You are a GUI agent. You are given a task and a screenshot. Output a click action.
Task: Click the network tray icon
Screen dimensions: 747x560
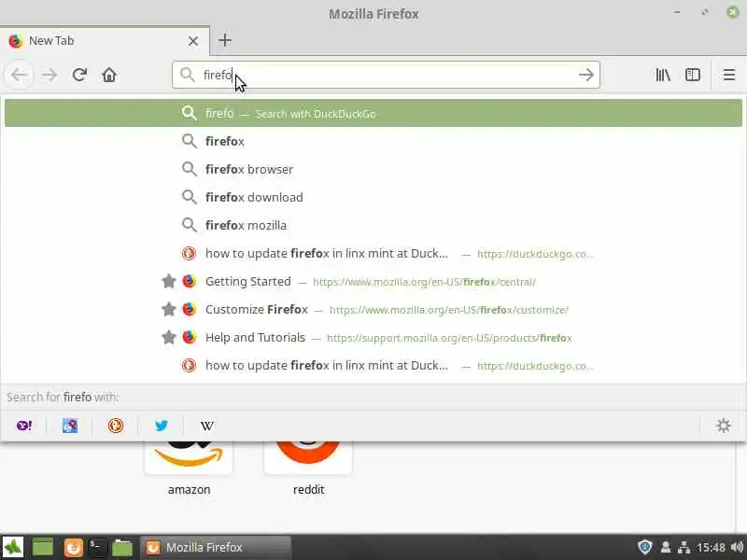[684, 547]
